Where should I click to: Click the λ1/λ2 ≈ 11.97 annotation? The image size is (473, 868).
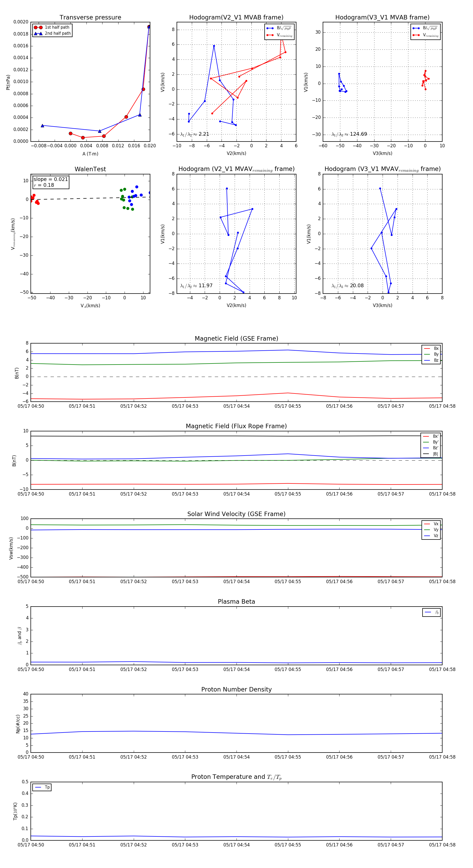196,286
